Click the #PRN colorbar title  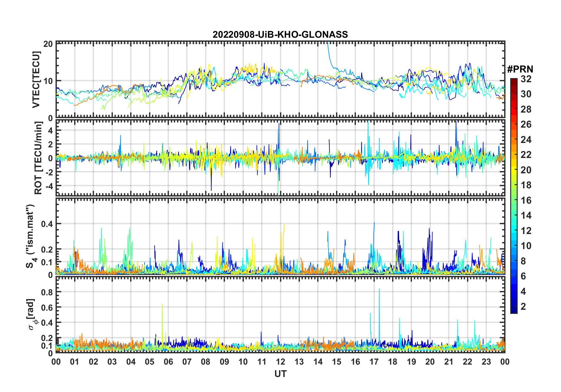point(520,69)
